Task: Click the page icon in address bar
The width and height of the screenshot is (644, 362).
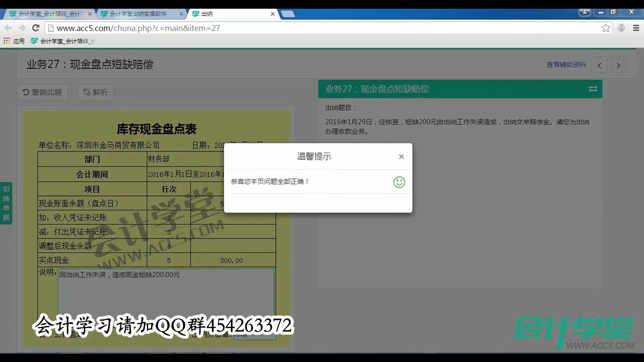Action: coord(51,28)
